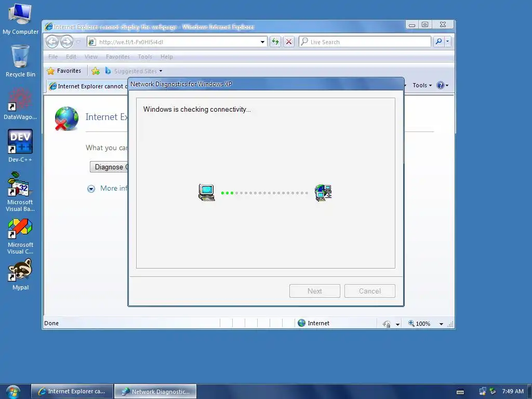Click the 7:49 AM taskbar clock

(x=513, y=391)
